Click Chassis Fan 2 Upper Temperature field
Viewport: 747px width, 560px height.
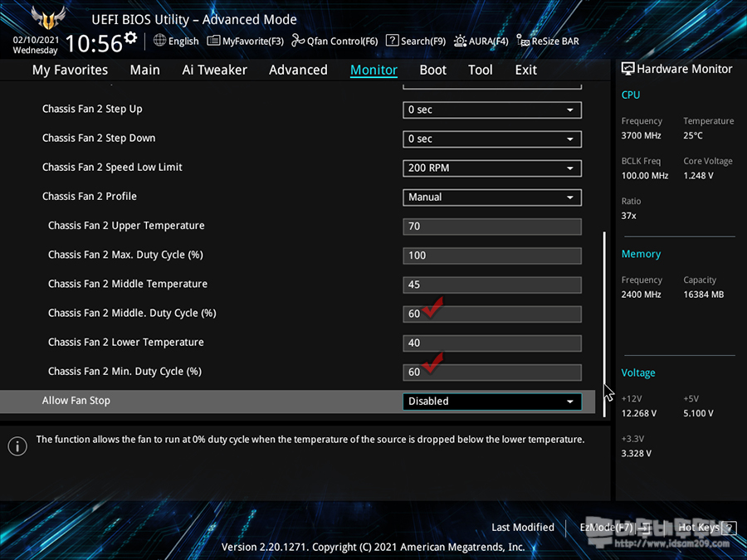click(492, 226)
